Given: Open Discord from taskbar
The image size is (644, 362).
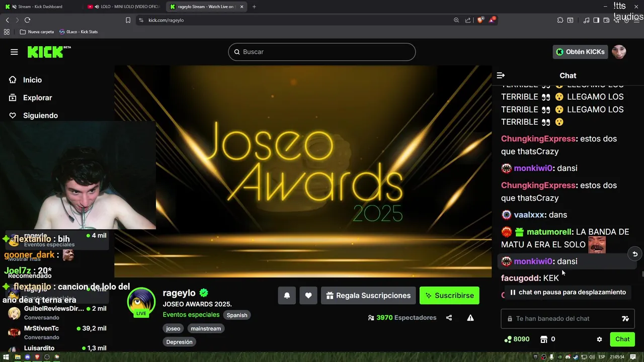Looking at the screenshot, I should coord(28,357).
